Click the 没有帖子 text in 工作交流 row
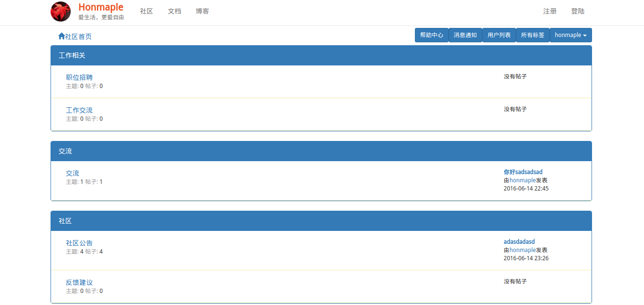The height and width of the screenshot is (305, 644). 515,109
